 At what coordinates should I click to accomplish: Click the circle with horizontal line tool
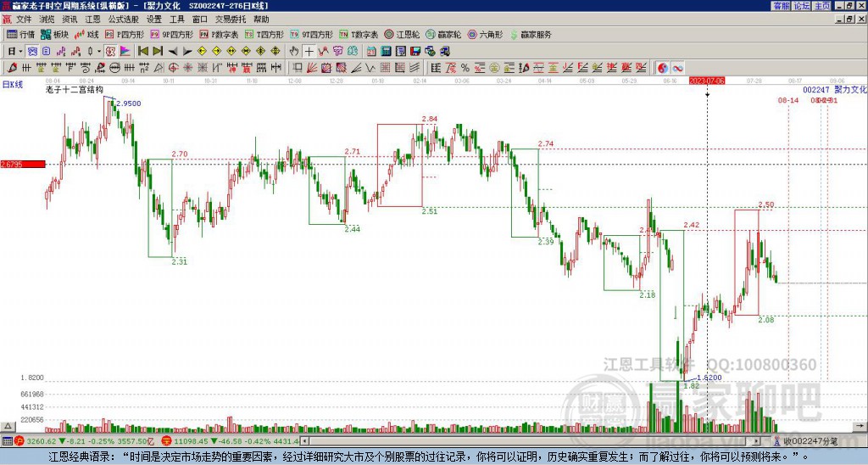click(x=114, y=68)
